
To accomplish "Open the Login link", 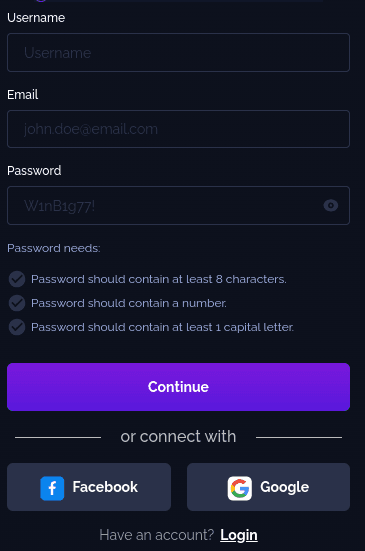I will pyautogui.click(x=239, y=535).
